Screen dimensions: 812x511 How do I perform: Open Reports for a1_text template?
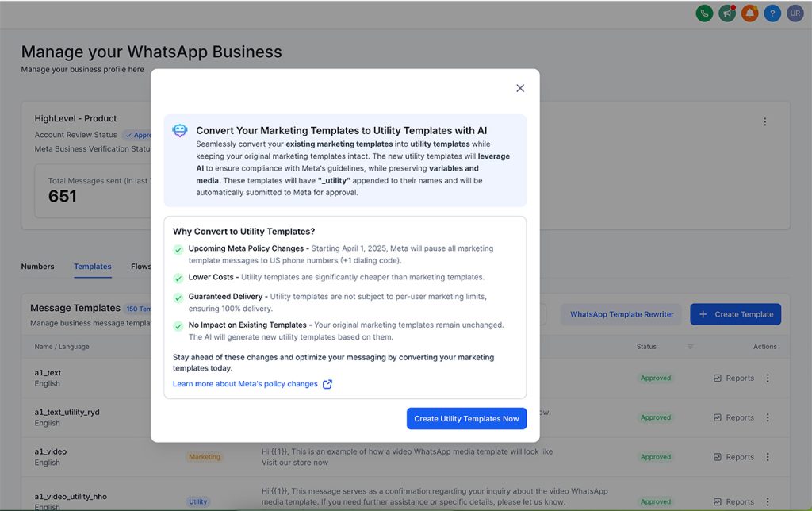733,378
